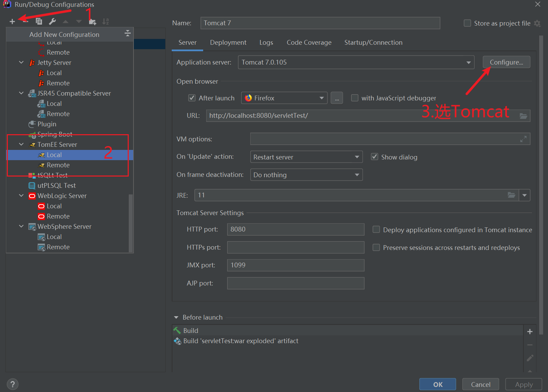Click the browse folder icon in URL field
The height and width of the screenshot is (392, 548).
523,116
